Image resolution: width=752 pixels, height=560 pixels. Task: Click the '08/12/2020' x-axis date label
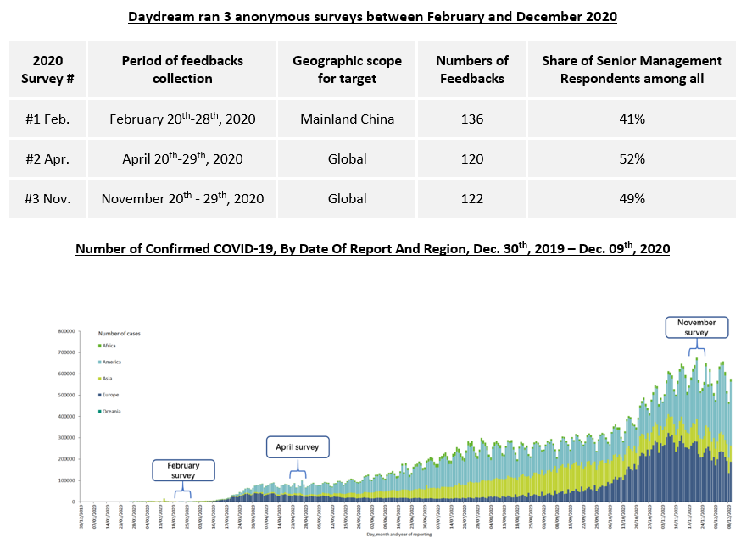tap(729, 517)
